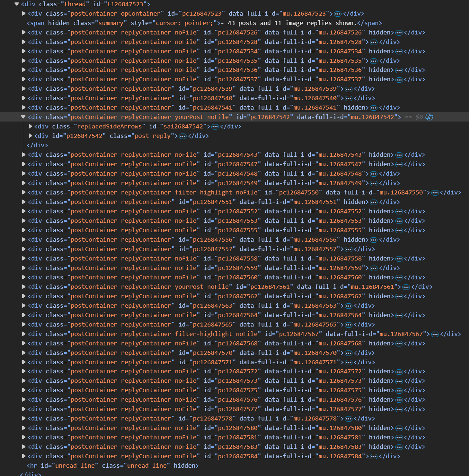The image size is (469, 476).
Task: Expand filter-highlight div pc126847567
Action: click(24, 334)
